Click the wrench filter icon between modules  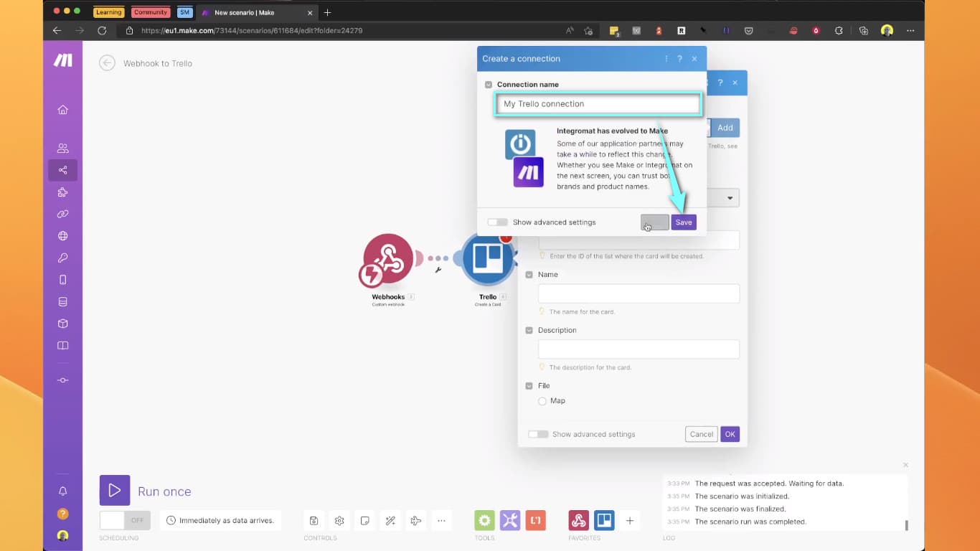(x=438, y=270)
